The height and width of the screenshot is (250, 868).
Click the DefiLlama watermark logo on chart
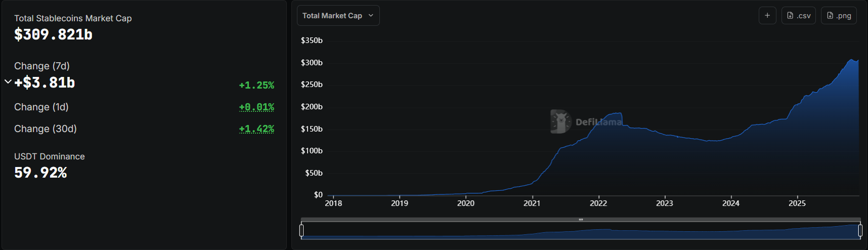click(560, 121)
